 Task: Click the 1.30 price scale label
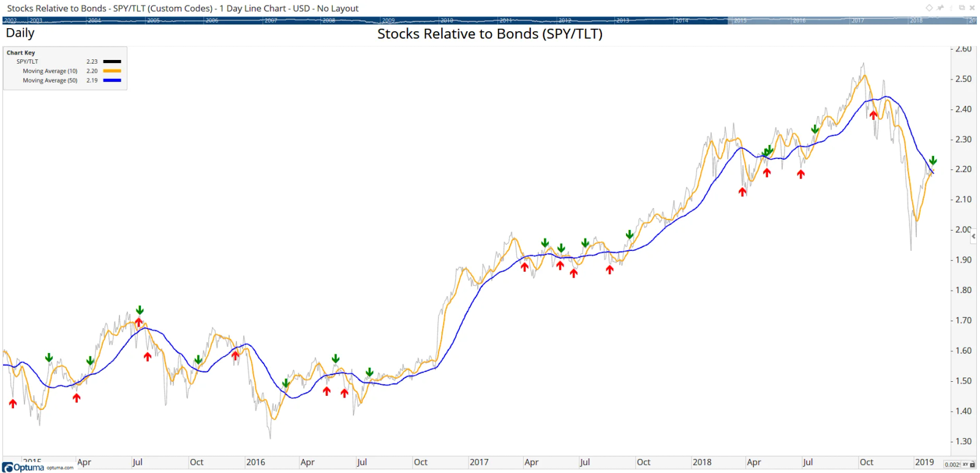pos(963,441)
